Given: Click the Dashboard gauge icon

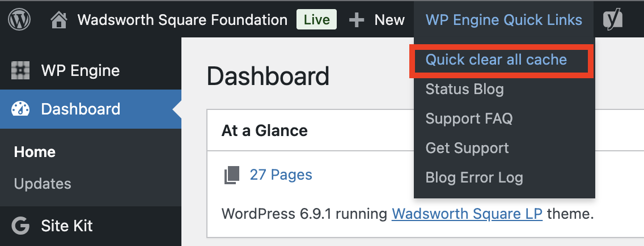Looking at the screenshot, I should point(20,109).
